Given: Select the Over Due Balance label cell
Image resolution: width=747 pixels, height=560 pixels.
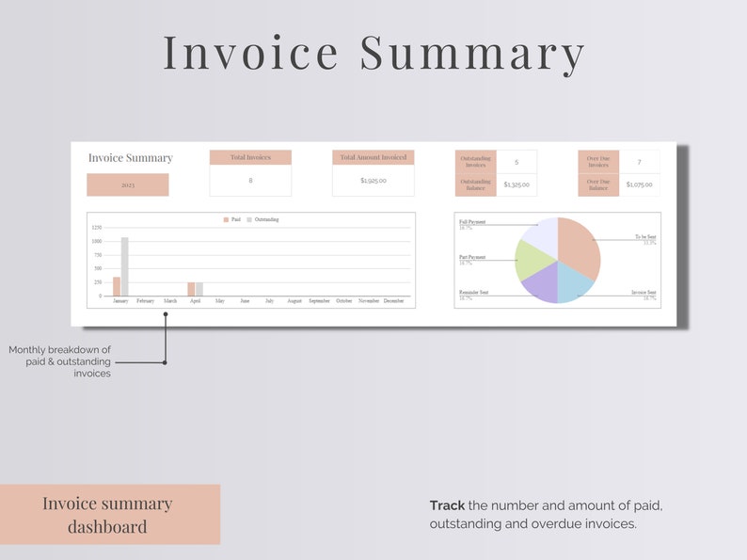Looking at the screenshot, I should click(598, 184).
